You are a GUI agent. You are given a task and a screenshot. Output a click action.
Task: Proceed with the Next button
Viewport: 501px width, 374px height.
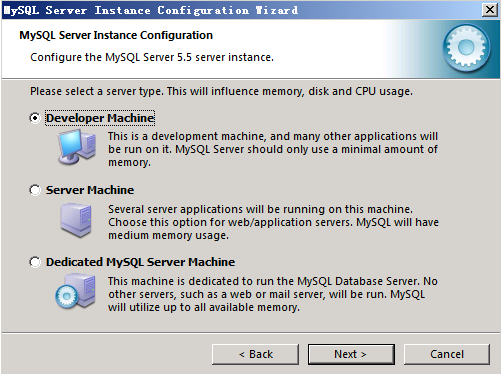(351, 354)
